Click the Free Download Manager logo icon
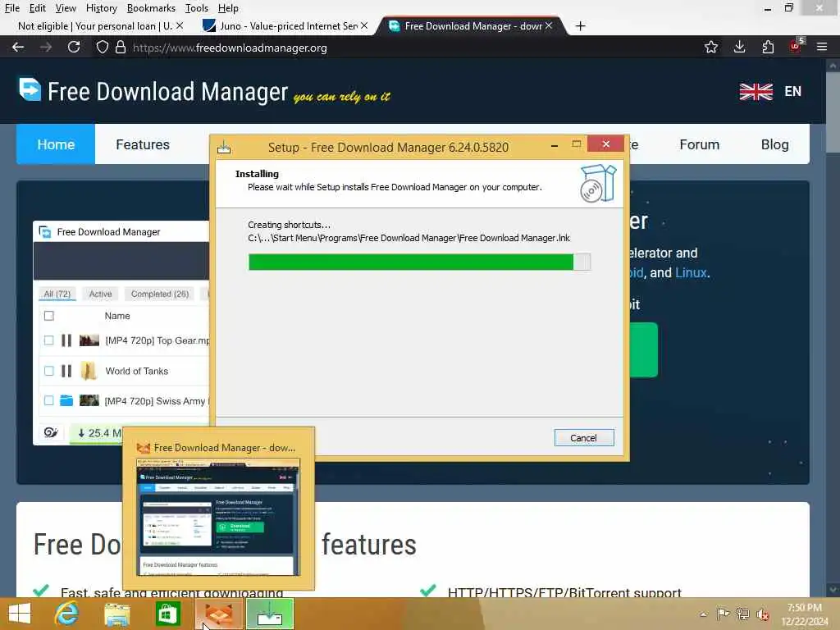840x630 pixels. click(30, 89)
